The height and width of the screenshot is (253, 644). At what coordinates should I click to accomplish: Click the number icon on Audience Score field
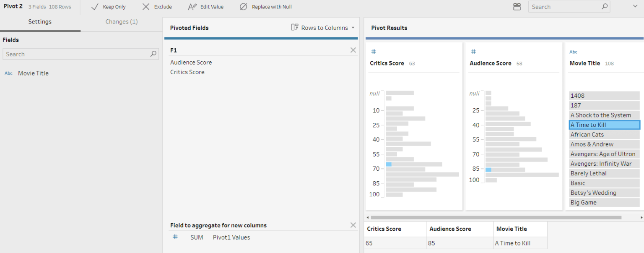coord(473,51)
